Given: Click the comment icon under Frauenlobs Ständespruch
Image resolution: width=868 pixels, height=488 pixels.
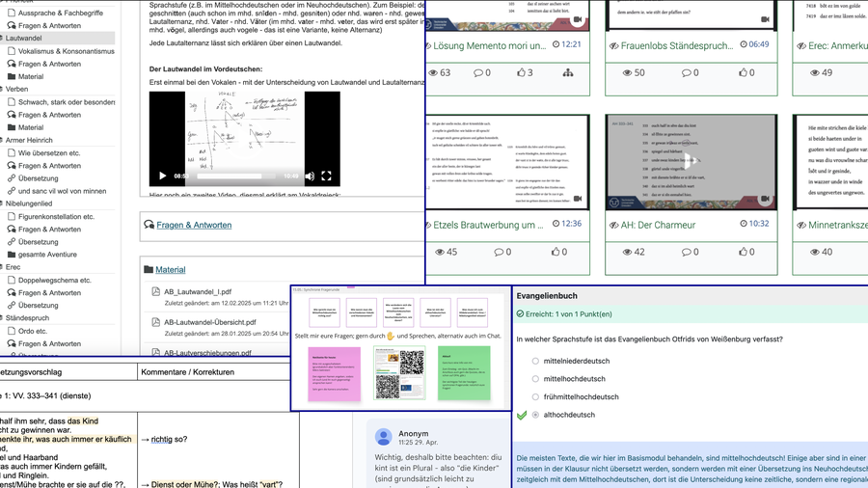Looking at the screenshot, I should click(x=686, y=72).
